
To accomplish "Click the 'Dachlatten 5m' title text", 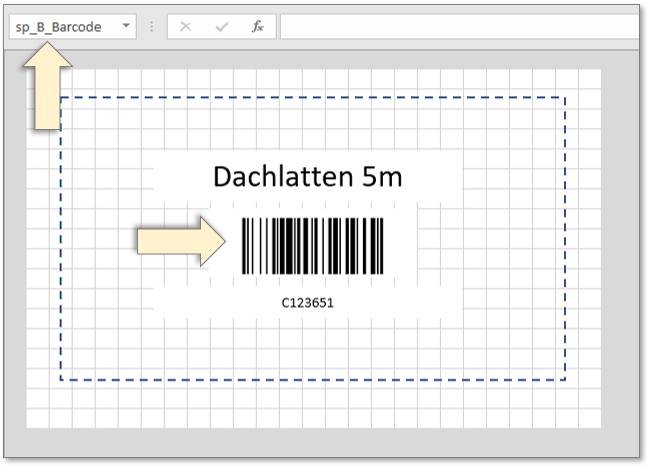I will [x=308, y=177].
